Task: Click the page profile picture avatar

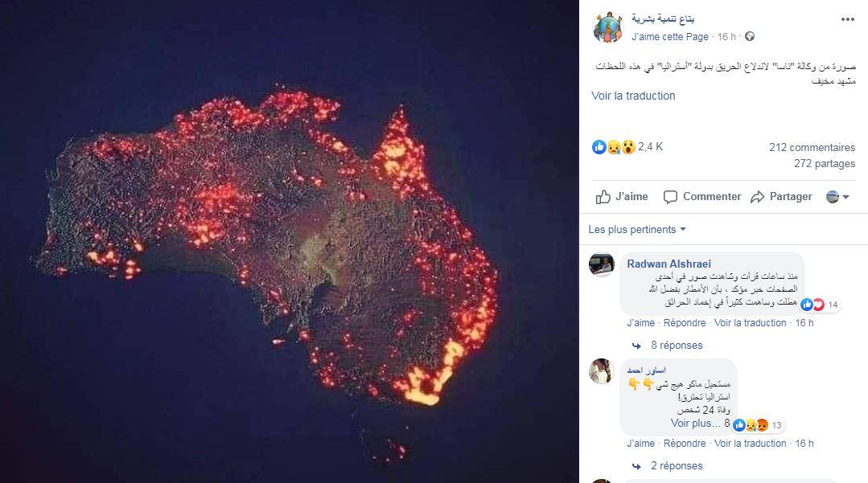Action: [x=607, y=27]
